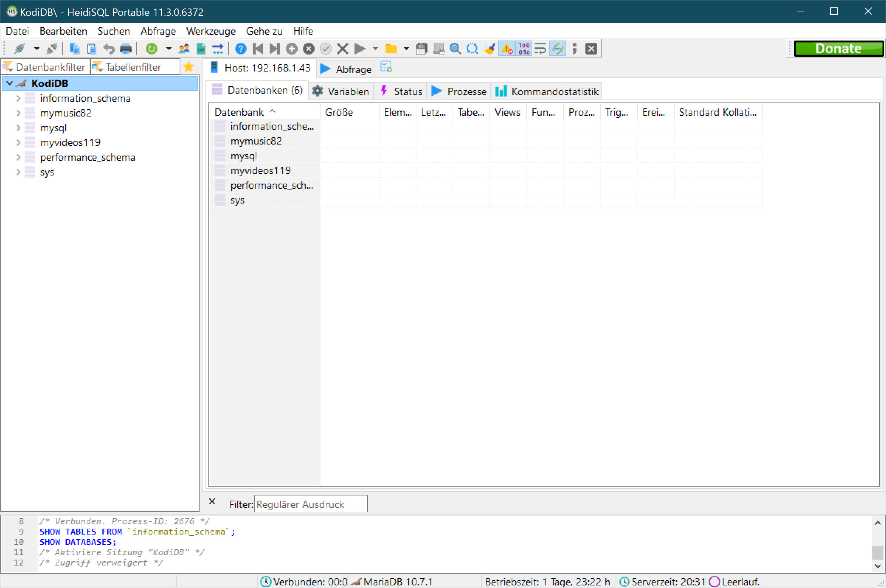Click the Copy toolbar icon
Image resolution: width=886 pixels, height=588 pixels.
pyautogui.click(x=75, y=48)
